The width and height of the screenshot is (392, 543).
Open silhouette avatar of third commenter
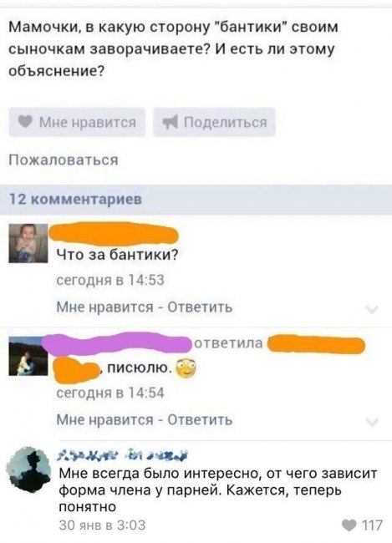click(28, 470)
